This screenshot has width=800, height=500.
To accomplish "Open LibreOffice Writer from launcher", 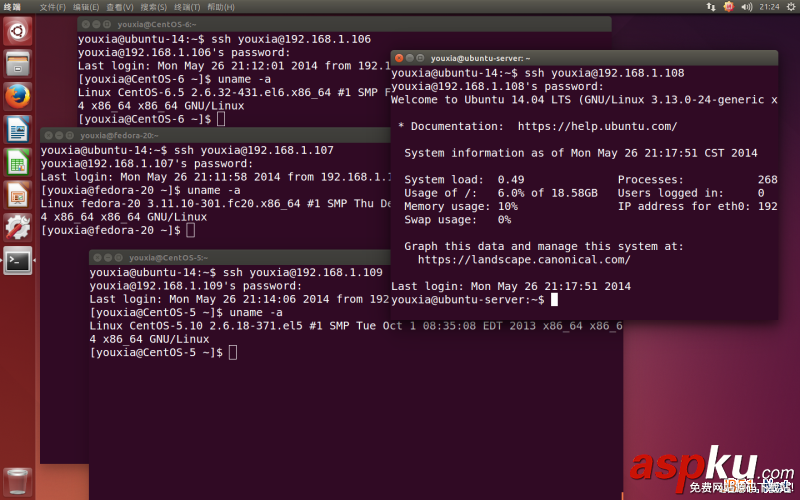I will coord(18,130).
